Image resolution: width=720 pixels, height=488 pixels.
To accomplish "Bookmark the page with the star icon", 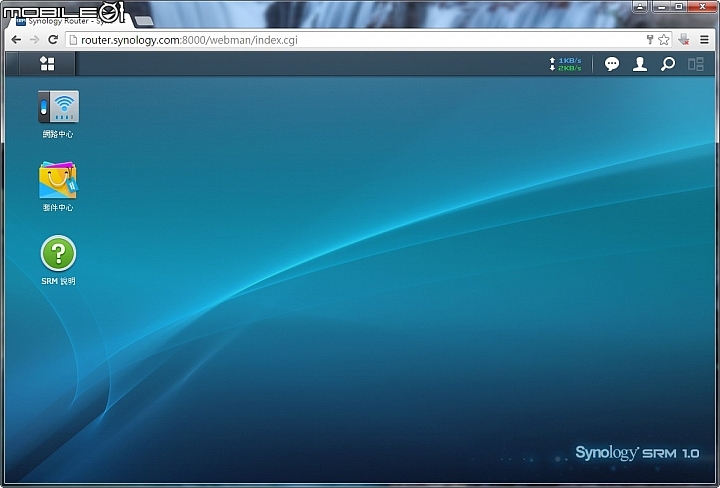I will [664, 40].
